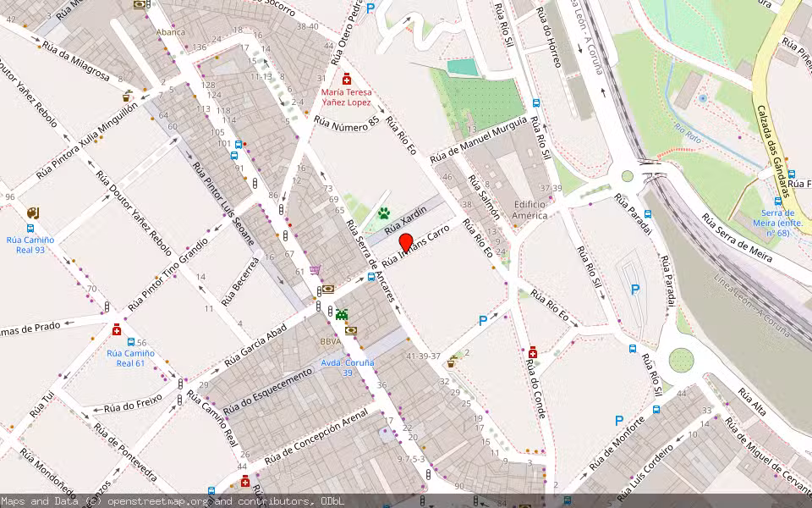Viewport: 812px width, 508px height.
Task: Click the Abanca bank label
Action: [170, 31]
